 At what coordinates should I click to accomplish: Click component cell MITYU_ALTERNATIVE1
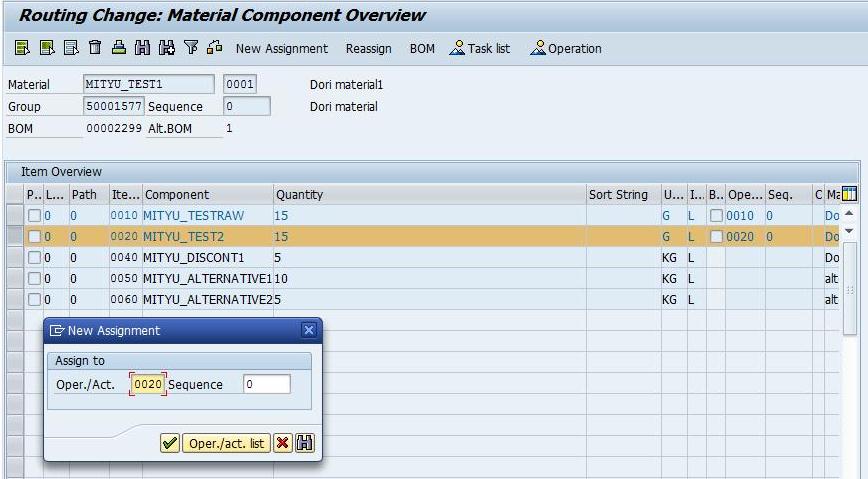(208, 279)
